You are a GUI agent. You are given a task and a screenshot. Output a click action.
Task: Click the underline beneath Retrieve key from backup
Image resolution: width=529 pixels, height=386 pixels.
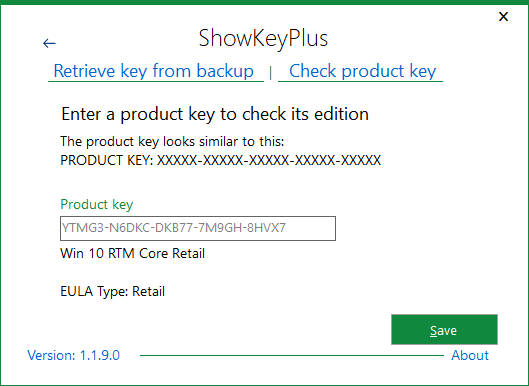[156, 81]
